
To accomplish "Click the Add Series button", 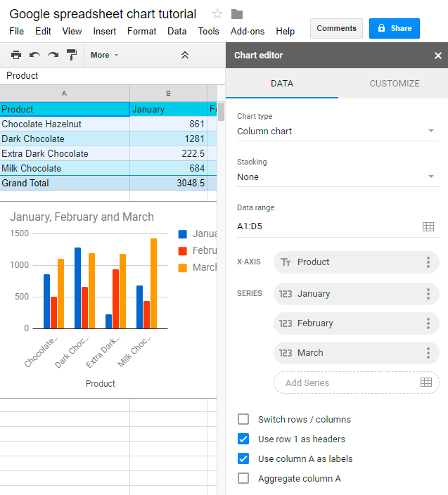I will coord(356,382).
